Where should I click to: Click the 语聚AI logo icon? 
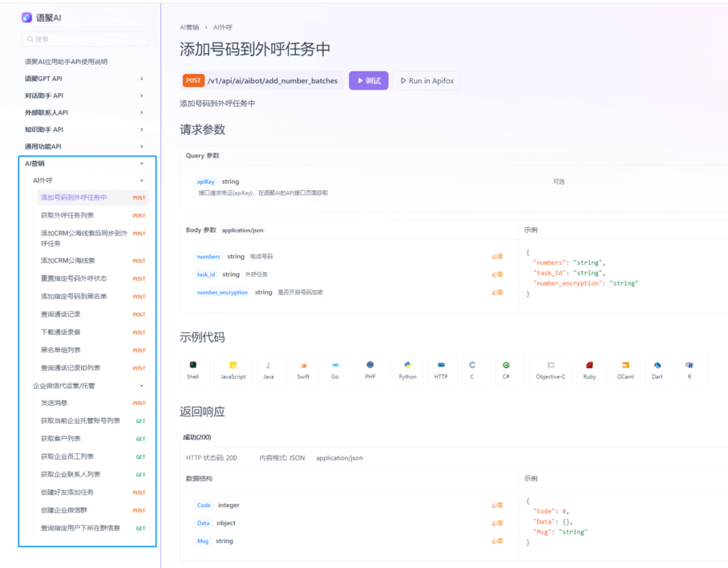click(27, 18)
